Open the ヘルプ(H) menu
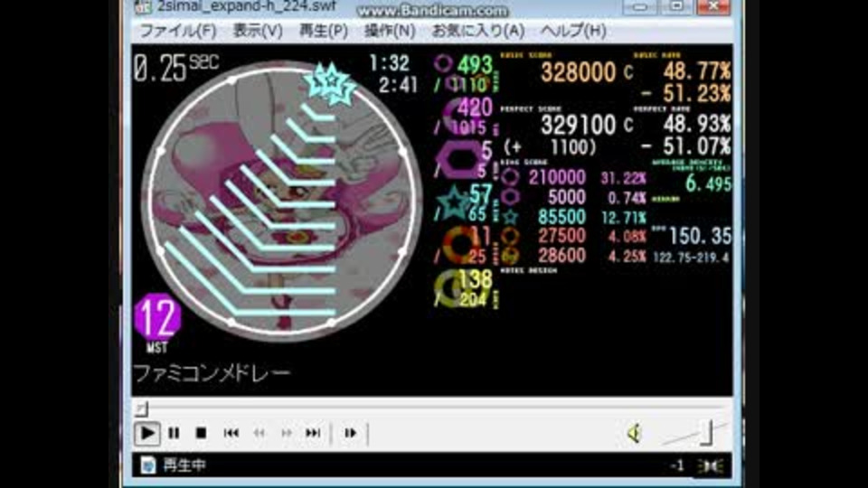Viewport: 868px width, 488px height. coord(573,31)
